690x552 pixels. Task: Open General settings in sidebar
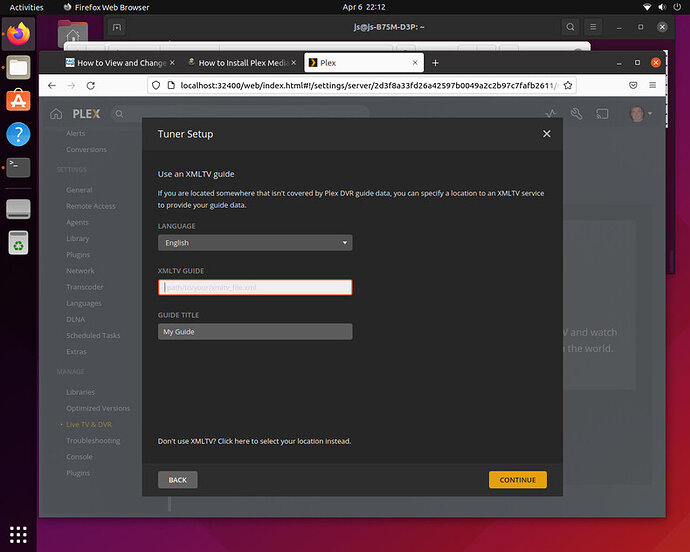(79, 190)
